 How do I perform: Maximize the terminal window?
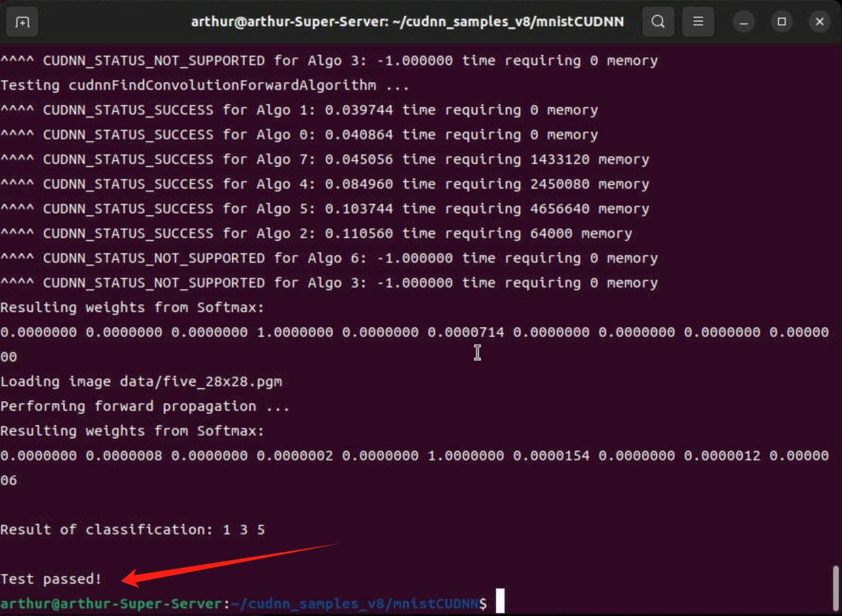tap(782, 22)
